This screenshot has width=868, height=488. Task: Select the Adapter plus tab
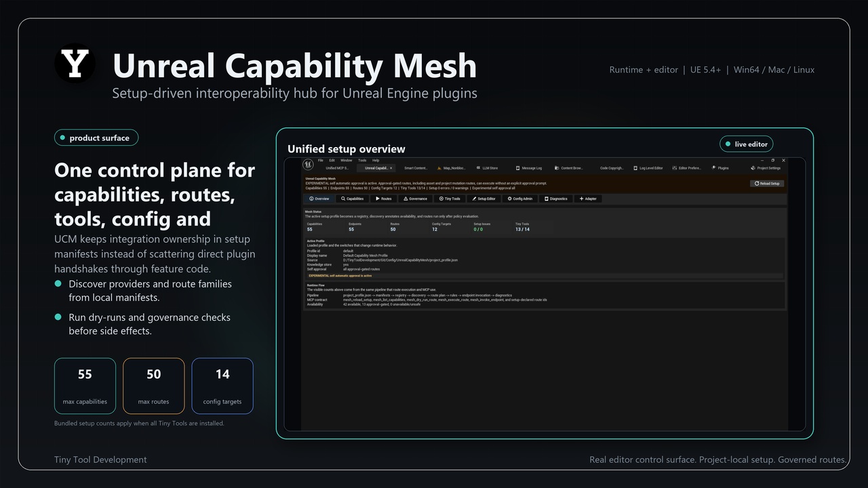click(x=587, y=199)
